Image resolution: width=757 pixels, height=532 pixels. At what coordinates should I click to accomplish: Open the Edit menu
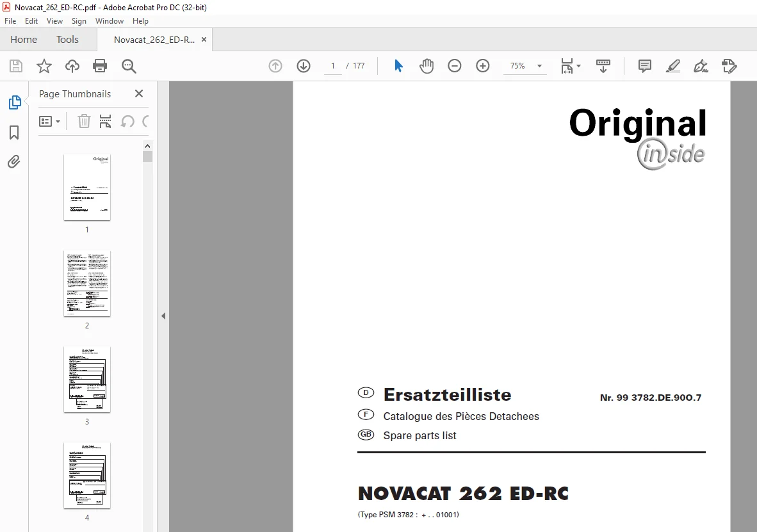pyautogui.click(x=31, y=20)
